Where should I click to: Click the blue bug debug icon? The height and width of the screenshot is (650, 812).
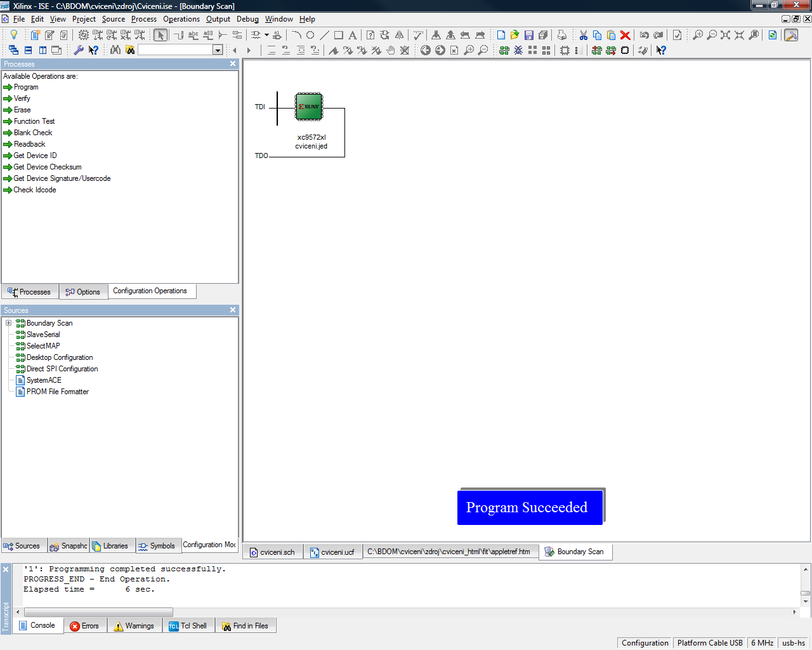(x=518, y=50)
